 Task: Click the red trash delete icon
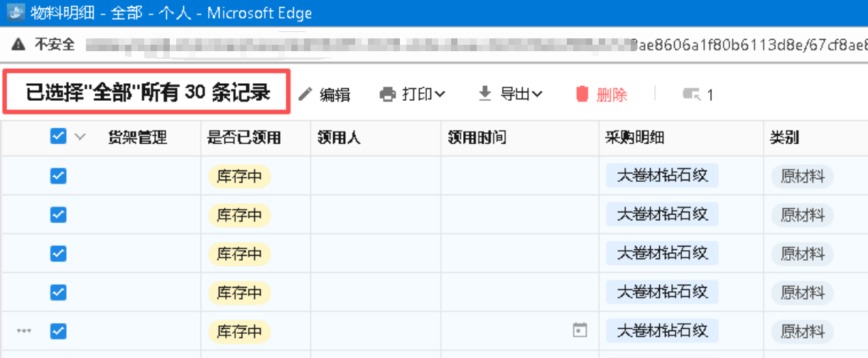click(x=582, y=94)
